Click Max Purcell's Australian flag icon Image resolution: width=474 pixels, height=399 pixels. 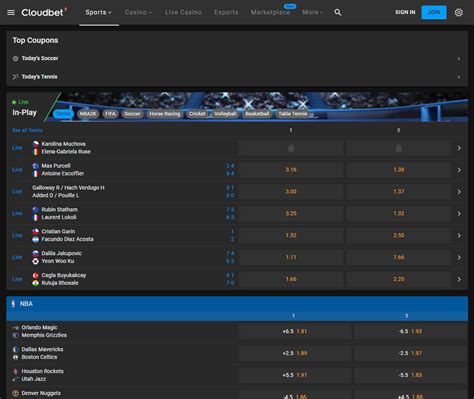pyautogui.click(x=36, y=166)
